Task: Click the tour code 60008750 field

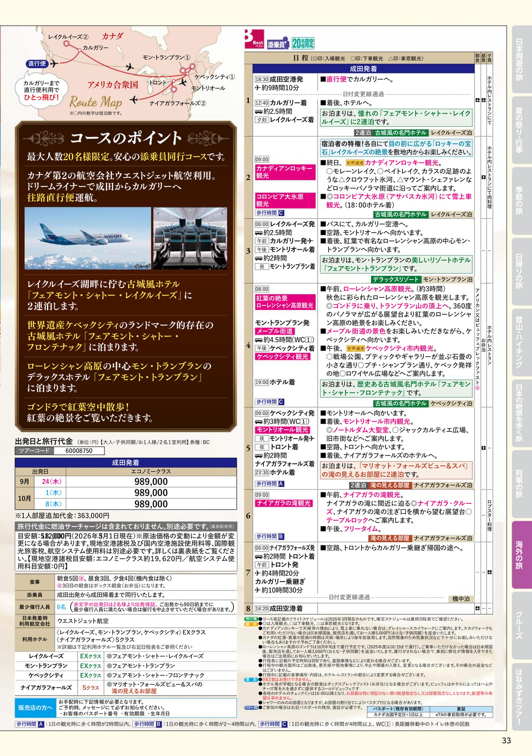Action: [x=79, y=451]
